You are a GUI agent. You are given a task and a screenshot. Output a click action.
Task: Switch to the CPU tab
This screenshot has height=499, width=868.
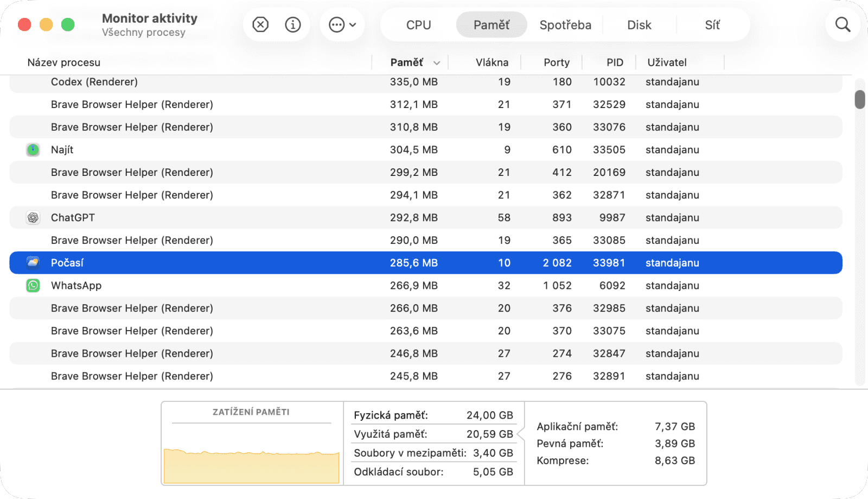click(419, 25)
